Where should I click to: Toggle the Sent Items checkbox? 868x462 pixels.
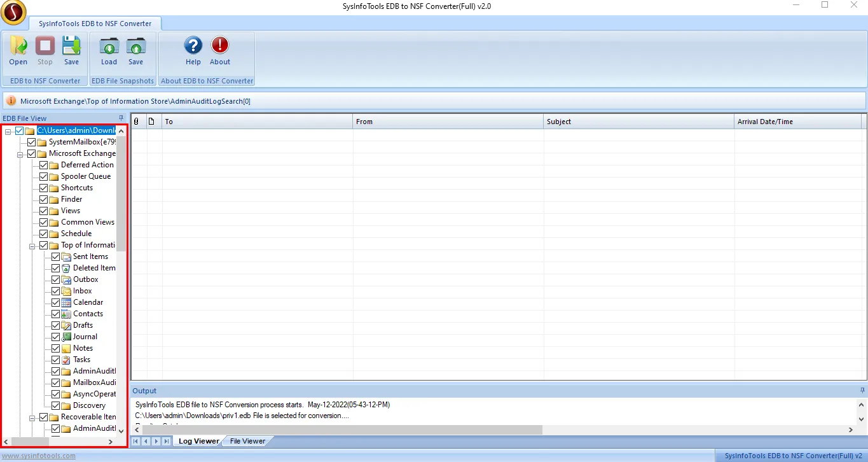pyautogui.click(x=56, y=256)
